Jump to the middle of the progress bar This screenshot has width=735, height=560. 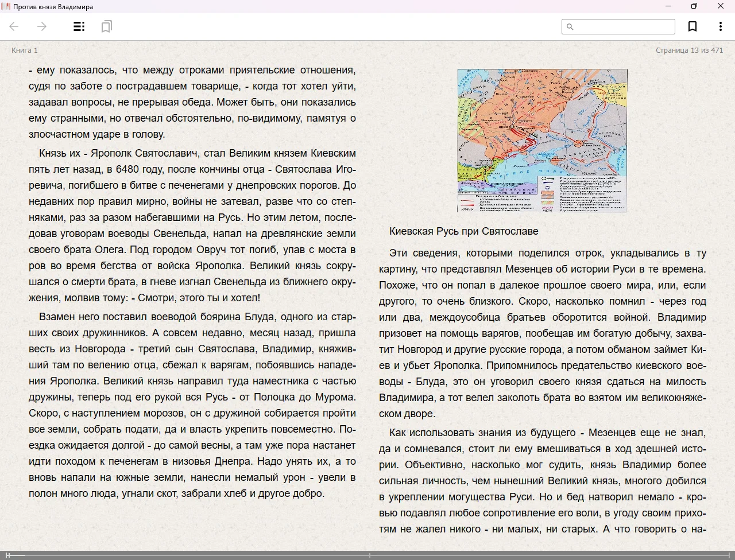[x=367, y=555]
